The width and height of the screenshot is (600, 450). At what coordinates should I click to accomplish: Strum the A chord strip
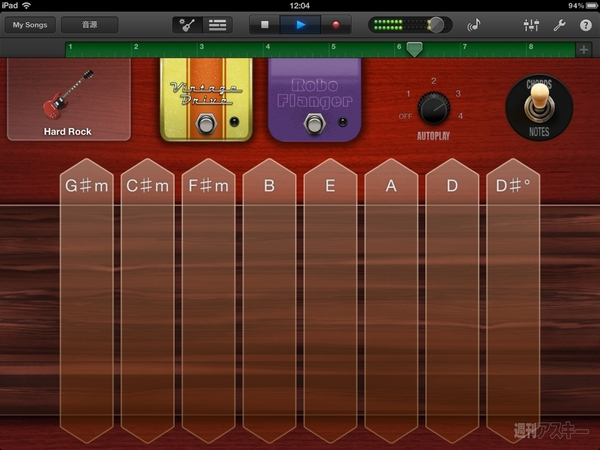click(x=391, y=300)
